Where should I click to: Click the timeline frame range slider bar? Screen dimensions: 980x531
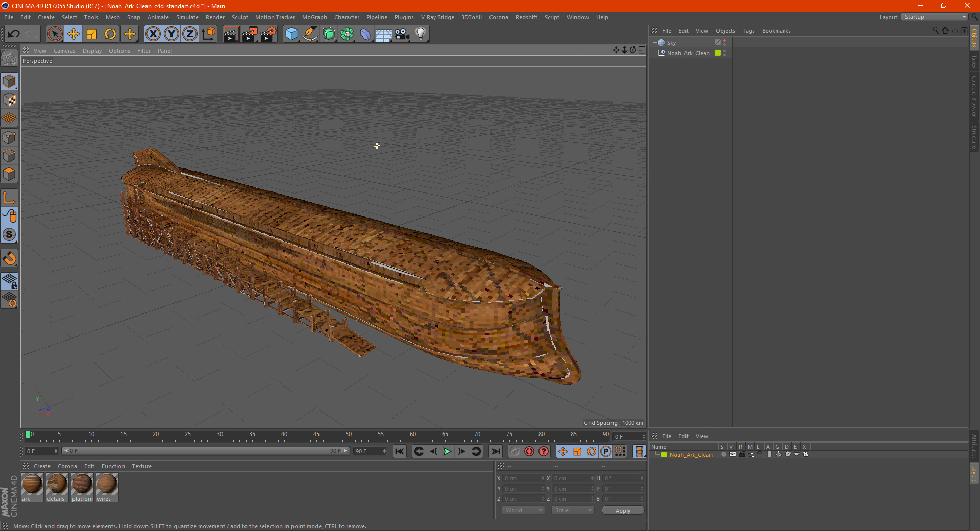tap(205, 451)
